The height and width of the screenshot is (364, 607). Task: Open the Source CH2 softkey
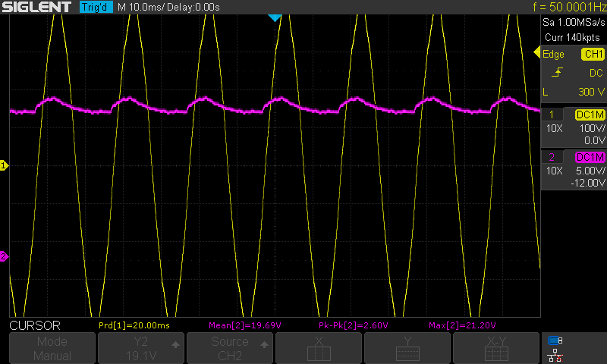pos(230,348)
